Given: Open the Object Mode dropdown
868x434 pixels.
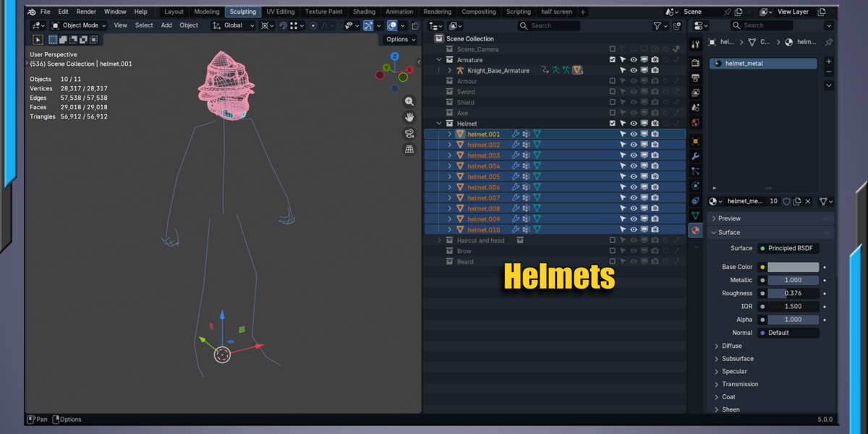Looking at the screenshot, I should (x=79, y=25).
